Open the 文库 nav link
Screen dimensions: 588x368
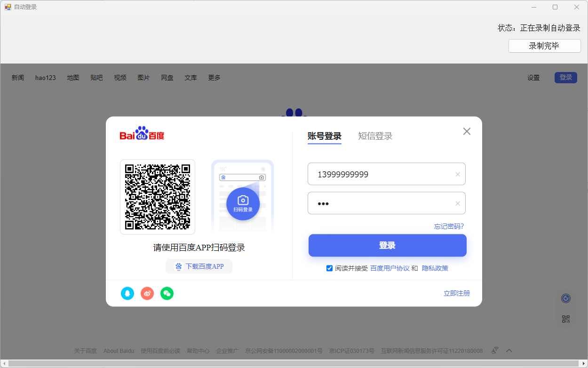(x=191, y=78)
